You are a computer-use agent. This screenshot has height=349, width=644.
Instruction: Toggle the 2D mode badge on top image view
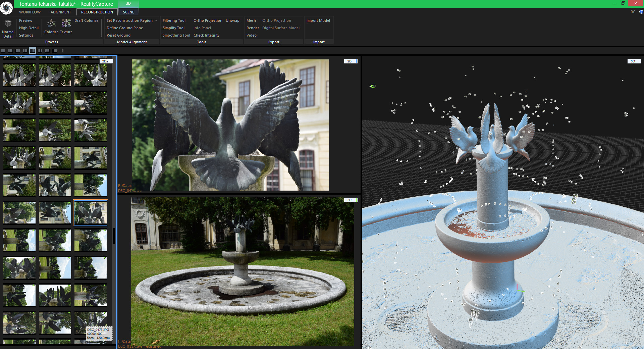click(x=350, y=61)
